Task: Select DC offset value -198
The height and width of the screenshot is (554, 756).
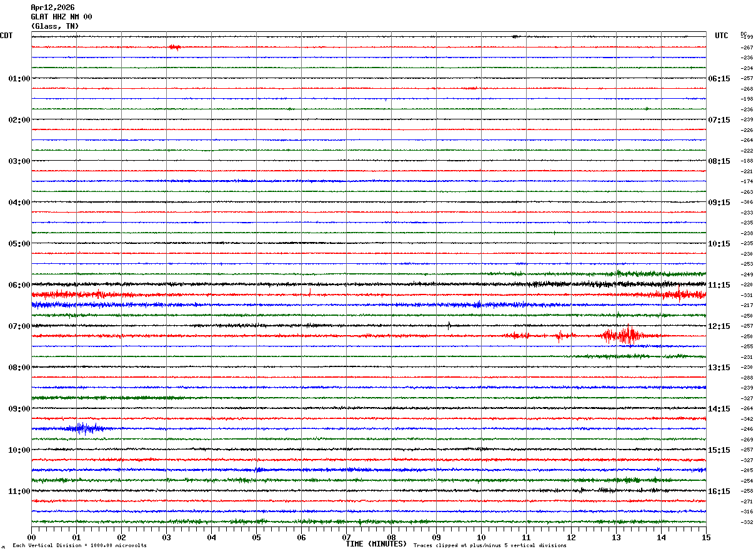Action: click(747, 99)
